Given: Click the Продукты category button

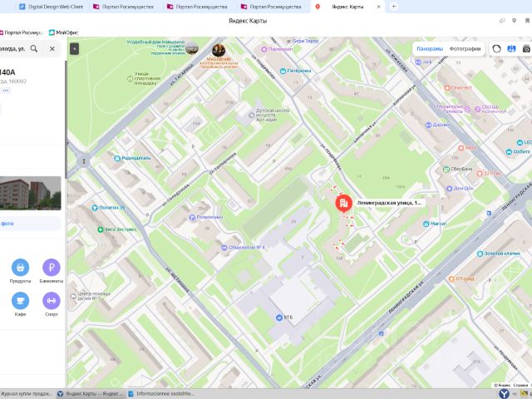Looking at the screenshot, I should (x=20, y=271).
